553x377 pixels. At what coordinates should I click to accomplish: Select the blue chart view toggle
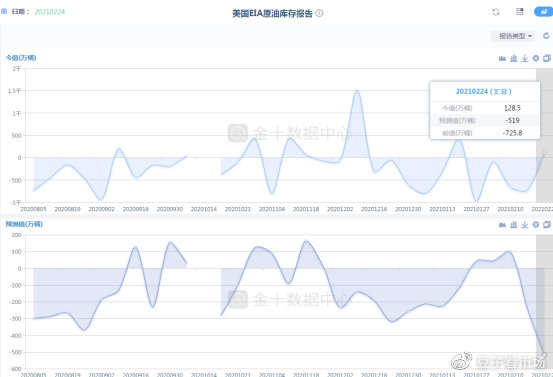coord(544,12)
